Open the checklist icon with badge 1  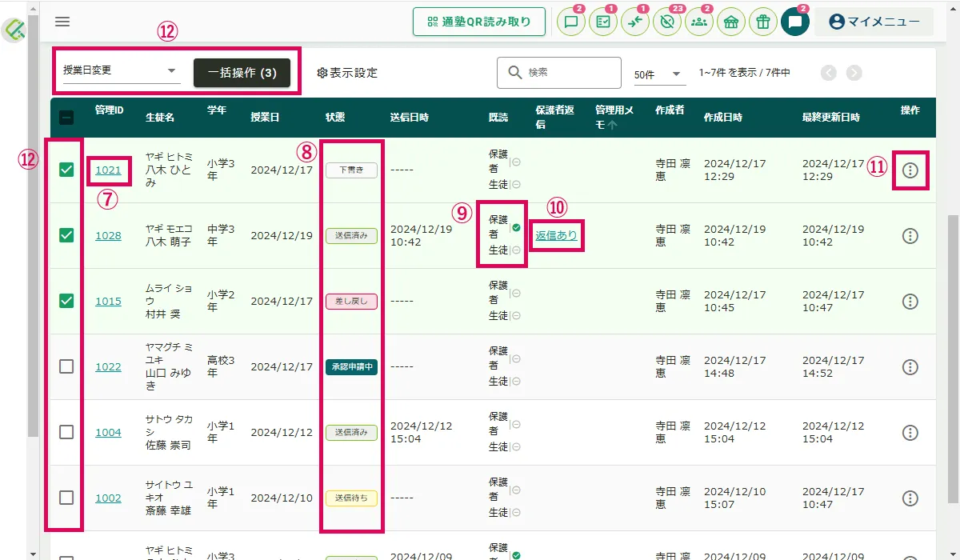click(x=603, y=22)
